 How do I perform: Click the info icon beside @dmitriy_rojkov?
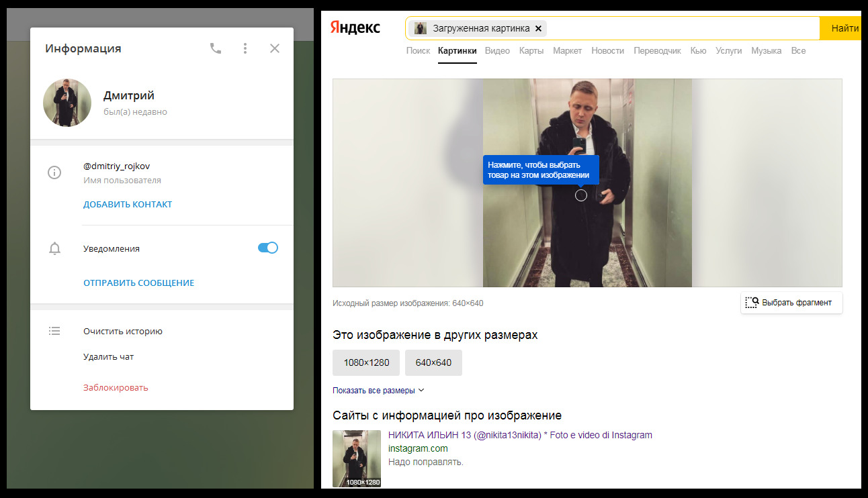tap(54, 172)
